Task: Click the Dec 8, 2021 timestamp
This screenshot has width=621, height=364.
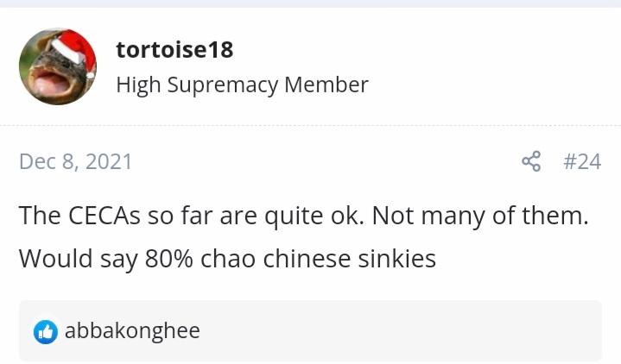Action: [75, 161]
